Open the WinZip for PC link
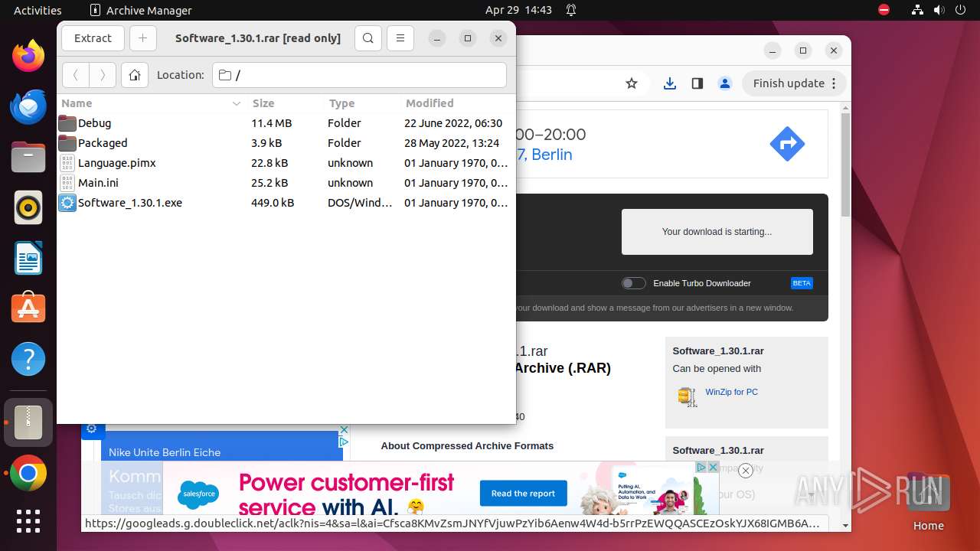This screenshot has width=980, height=551. (731, 392)
